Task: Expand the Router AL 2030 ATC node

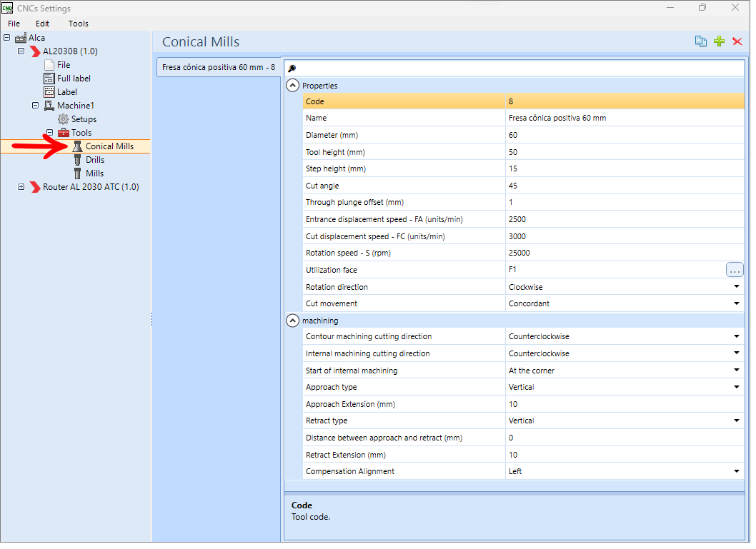Action: pos(21,188)
